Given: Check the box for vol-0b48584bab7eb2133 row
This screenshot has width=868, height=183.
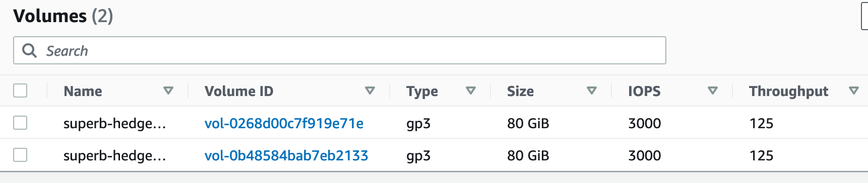Looking at the screenshot, I should pyautogui.click(x=20, y=155).
